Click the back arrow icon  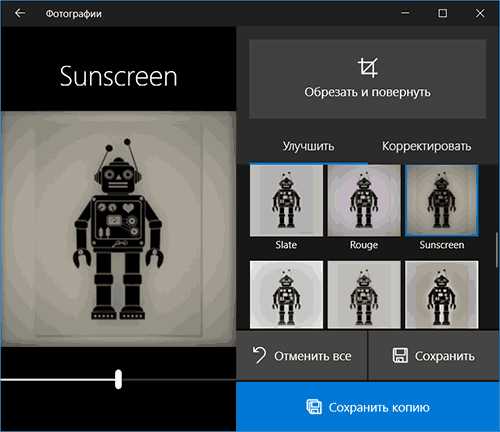pyautogui.click(x=20, y=13)
